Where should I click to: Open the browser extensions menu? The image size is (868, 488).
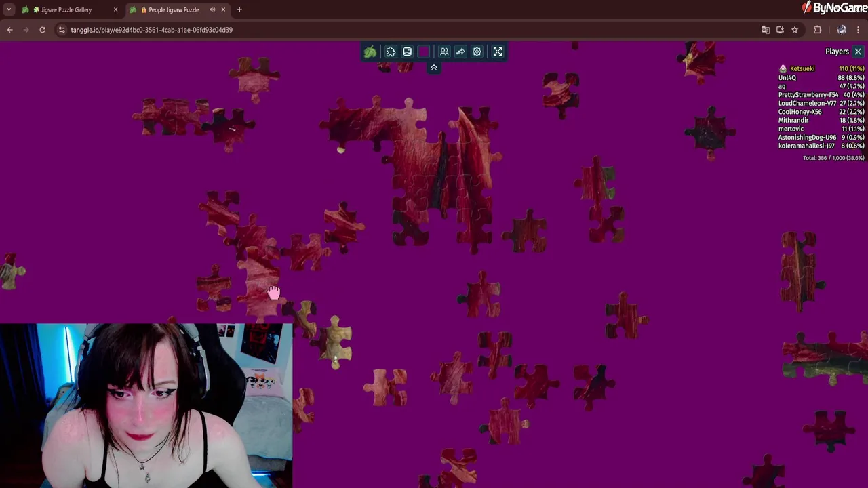(x=817, y=30)
